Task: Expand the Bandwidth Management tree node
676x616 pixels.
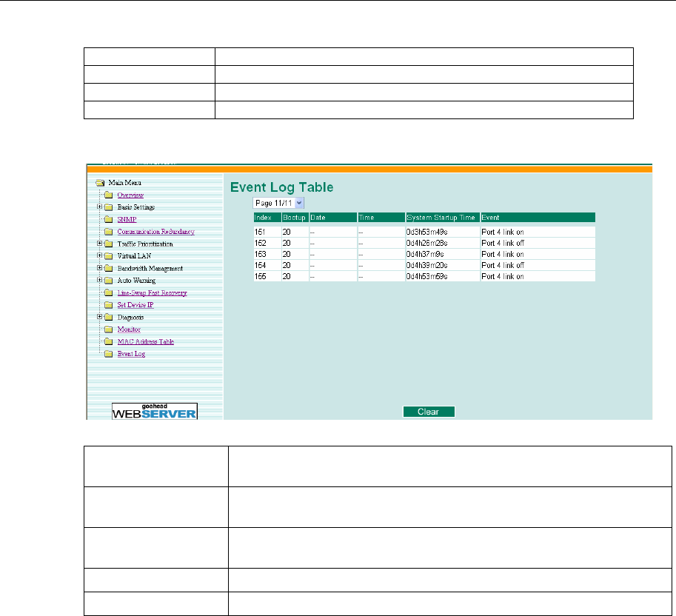Action: click(100, 268)
